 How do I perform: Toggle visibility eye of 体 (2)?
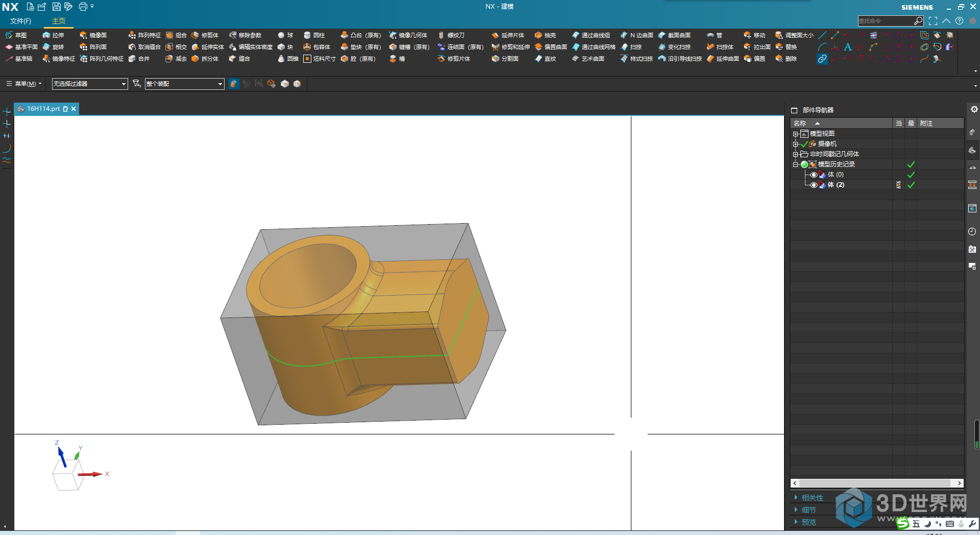pos(814,185)
